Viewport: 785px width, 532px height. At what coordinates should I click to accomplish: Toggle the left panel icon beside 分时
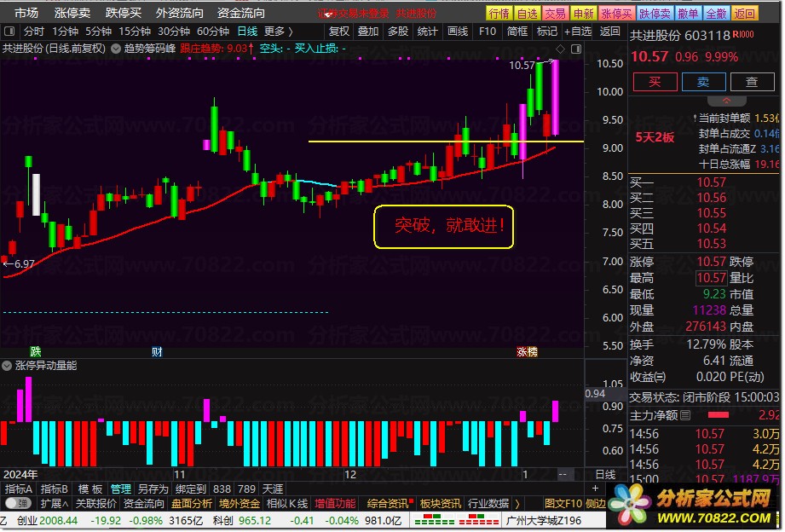(9, 32)
